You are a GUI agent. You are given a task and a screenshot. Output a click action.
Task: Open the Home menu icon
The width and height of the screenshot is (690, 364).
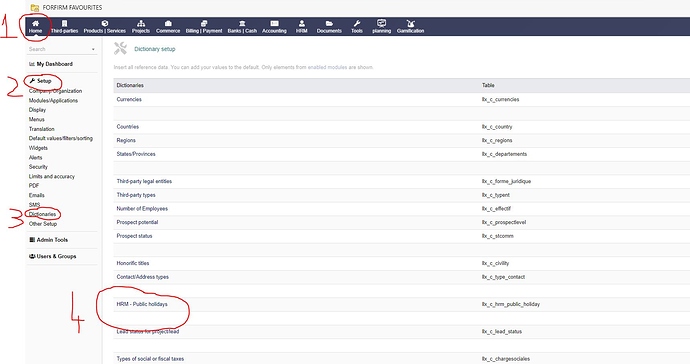(x=35, y=23)
